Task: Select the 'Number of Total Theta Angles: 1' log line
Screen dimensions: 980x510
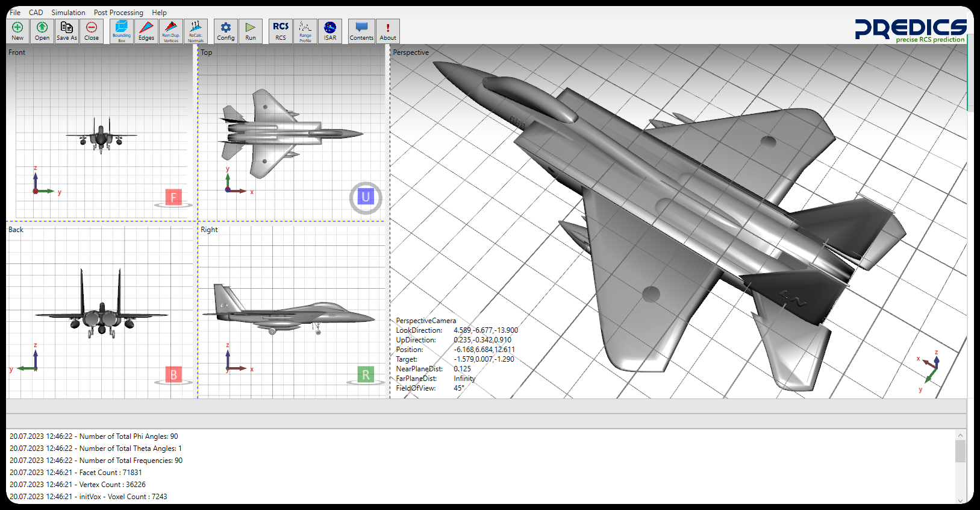Action: [x=96, y=449]
